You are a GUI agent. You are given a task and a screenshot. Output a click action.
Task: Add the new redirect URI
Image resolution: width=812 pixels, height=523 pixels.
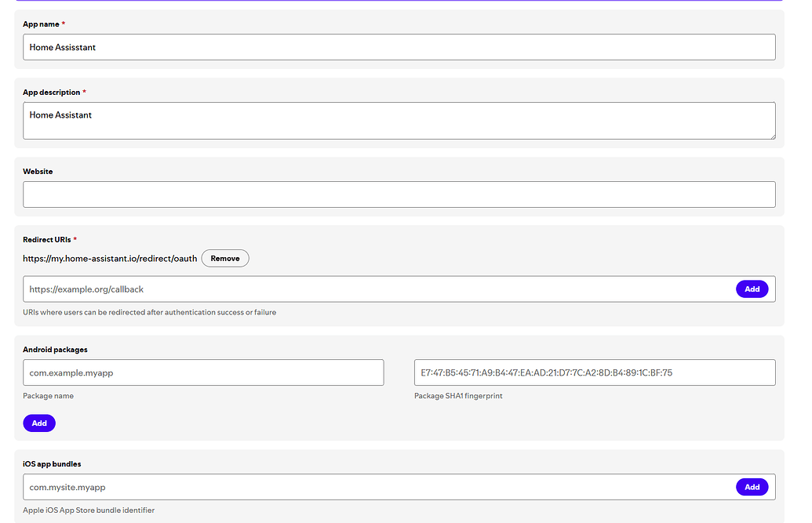(752, 289)
